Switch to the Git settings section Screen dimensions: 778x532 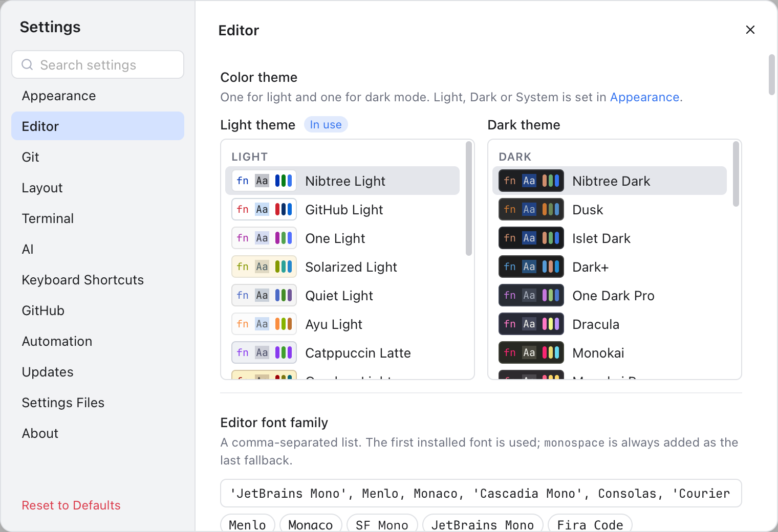[98, 157]
